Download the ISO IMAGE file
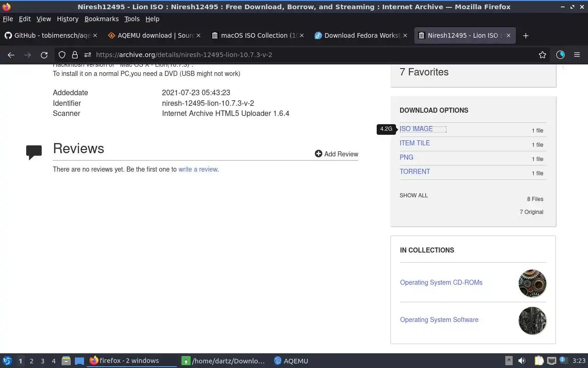Screen dimensions: 588x368 point(416,129)
